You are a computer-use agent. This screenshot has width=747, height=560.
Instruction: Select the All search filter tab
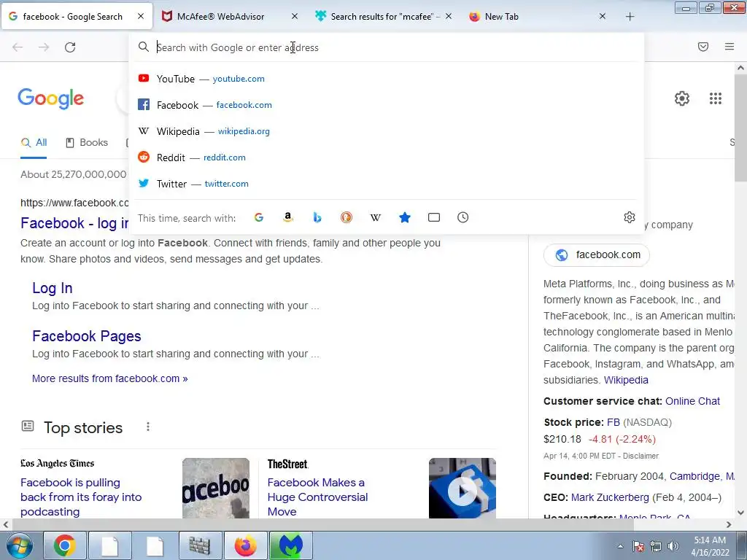(34, 142)
